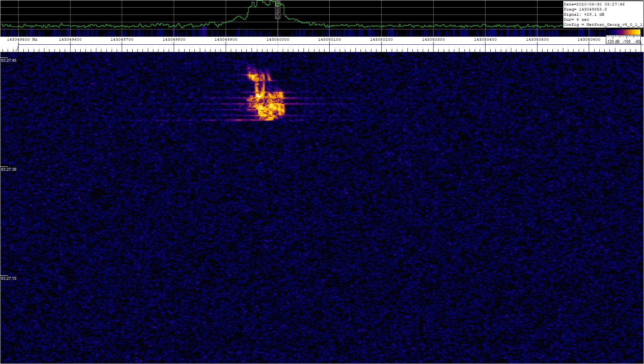Click the "Signal: +29.1 dB" info line
Image resolution: width=644 pixels, height=364 pixels.
pyautogui.click(x=584, y=15)
